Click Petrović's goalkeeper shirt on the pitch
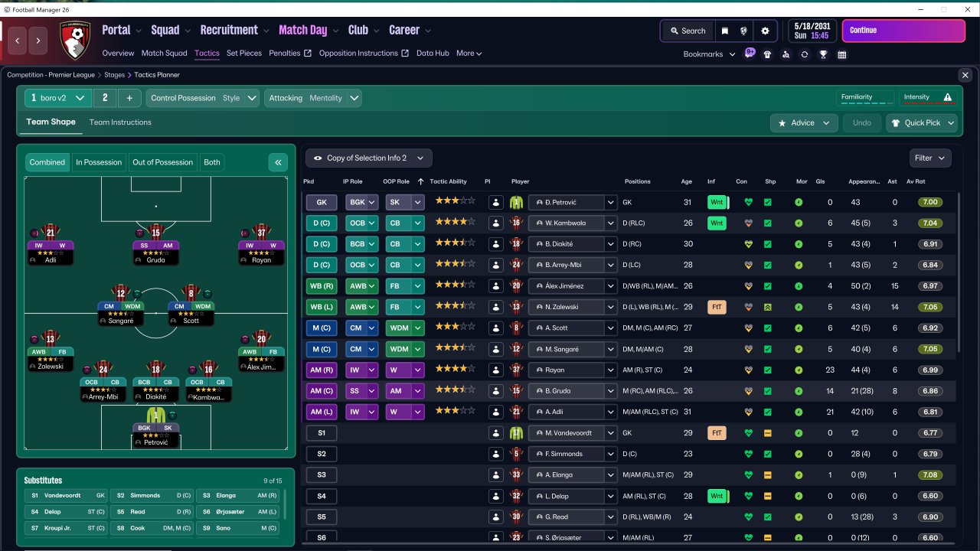980x551 pixels. tap(155, 415)
